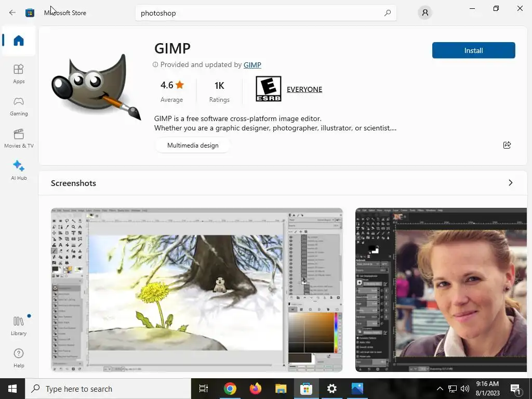Viewport: 532px width, 399px height.
Task: Open the AI Hub section
Action: 19,170
